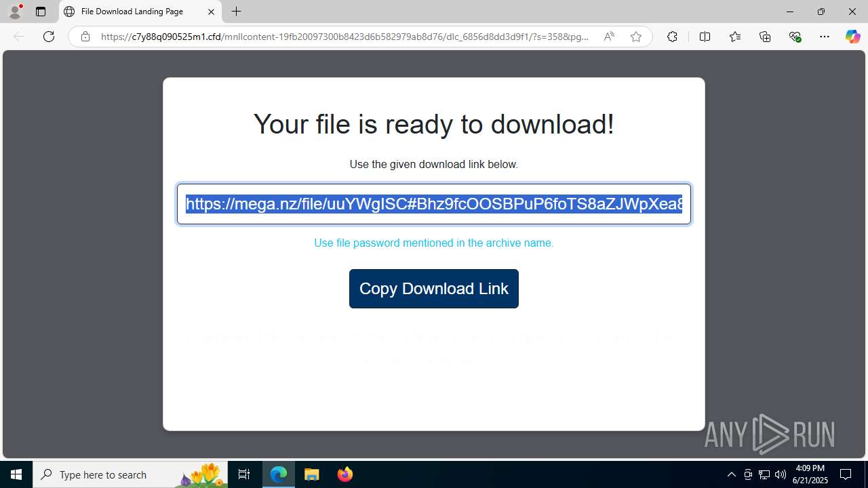This screenshot has width=868, height=488.
Task: Open Microsoft Edge from taskbar
Action: (x=279, y=474)
